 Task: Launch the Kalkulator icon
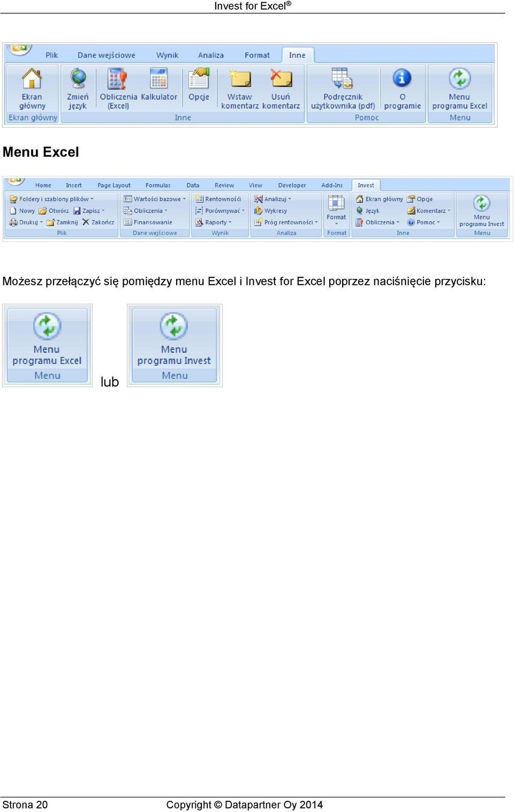pos(158,78)
